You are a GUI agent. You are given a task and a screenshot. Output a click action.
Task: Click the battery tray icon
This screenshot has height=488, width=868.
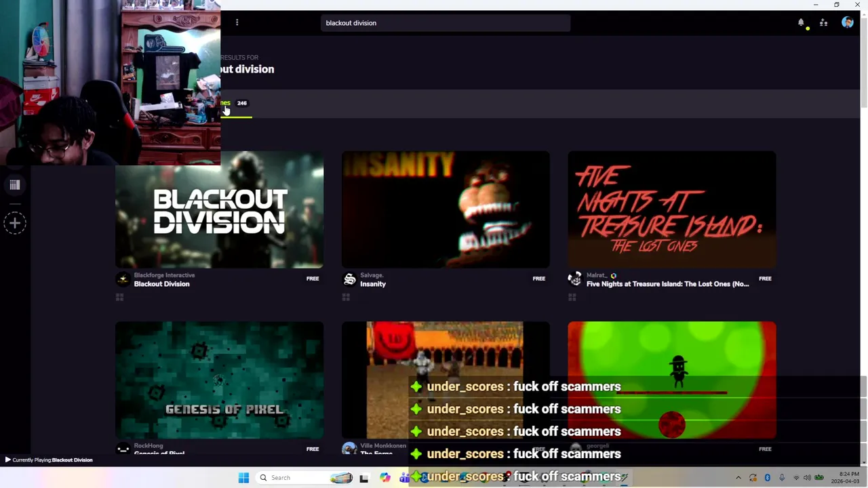pyautogui.click(x=819, y=478)
